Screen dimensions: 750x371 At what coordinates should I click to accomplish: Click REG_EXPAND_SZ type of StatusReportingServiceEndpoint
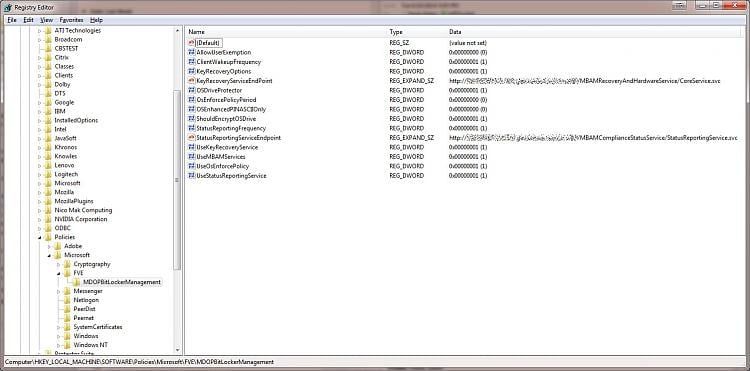point(411,138)
